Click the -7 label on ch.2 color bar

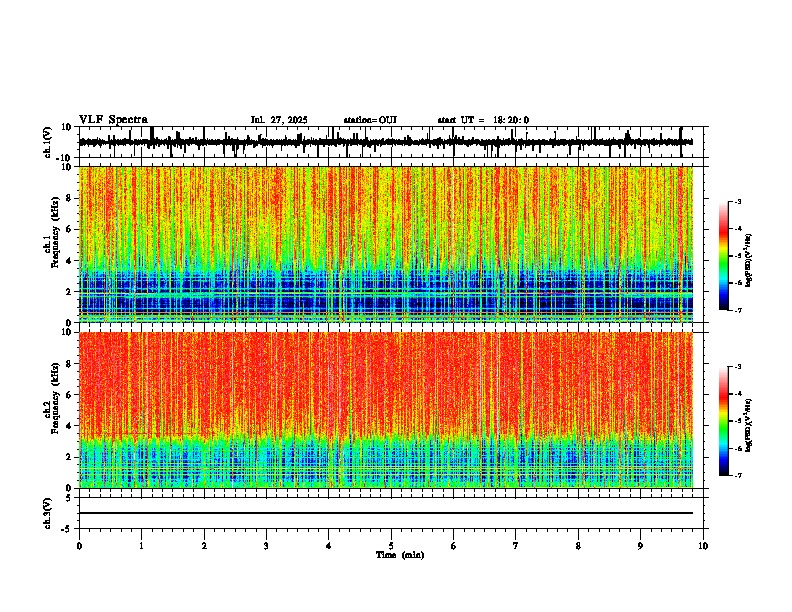point(737,475)
